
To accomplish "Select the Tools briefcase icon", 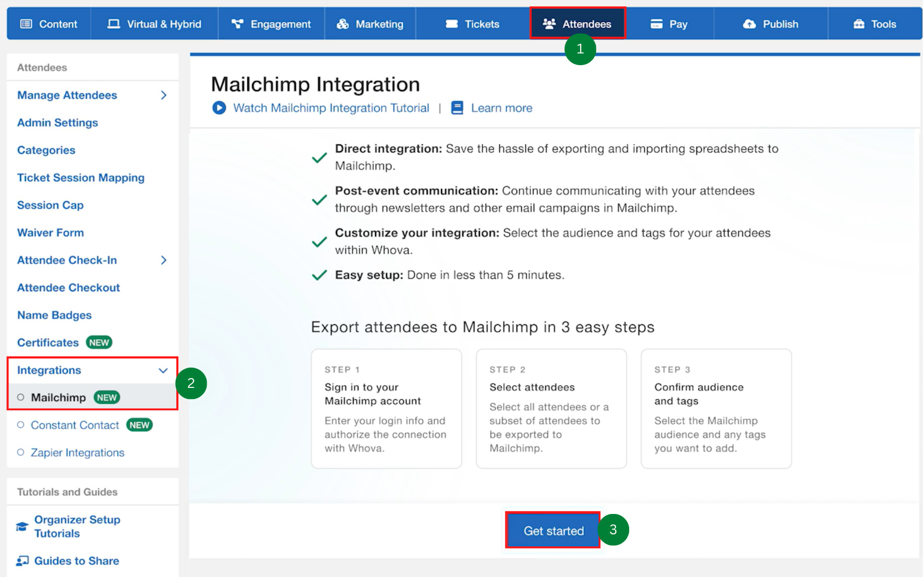I will pos(859,24).
